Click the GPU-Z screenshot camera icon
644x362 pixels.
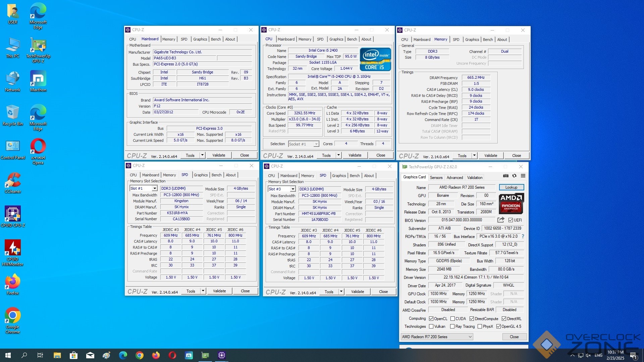pyautogui.click(x=506, y=176)
